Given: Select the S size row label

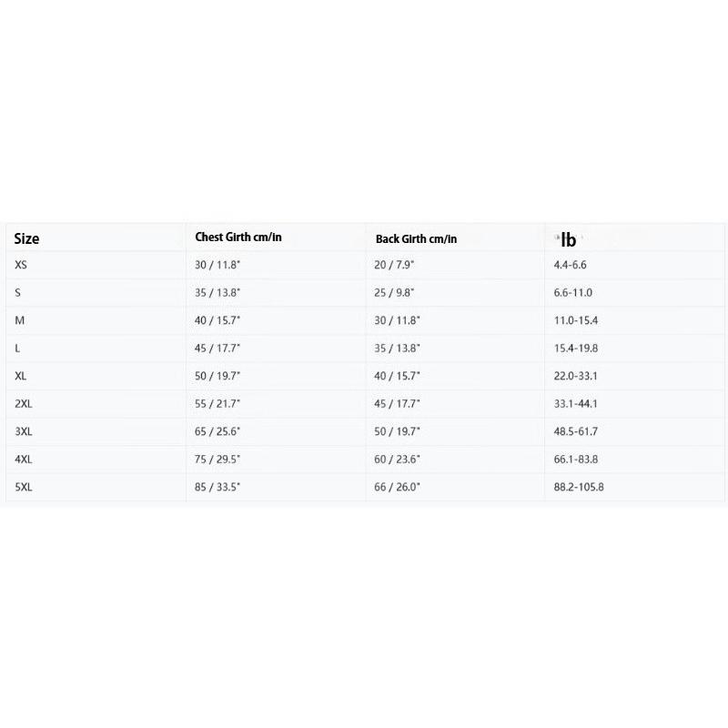Looking at the screenshot, I should tap(18, 292).
